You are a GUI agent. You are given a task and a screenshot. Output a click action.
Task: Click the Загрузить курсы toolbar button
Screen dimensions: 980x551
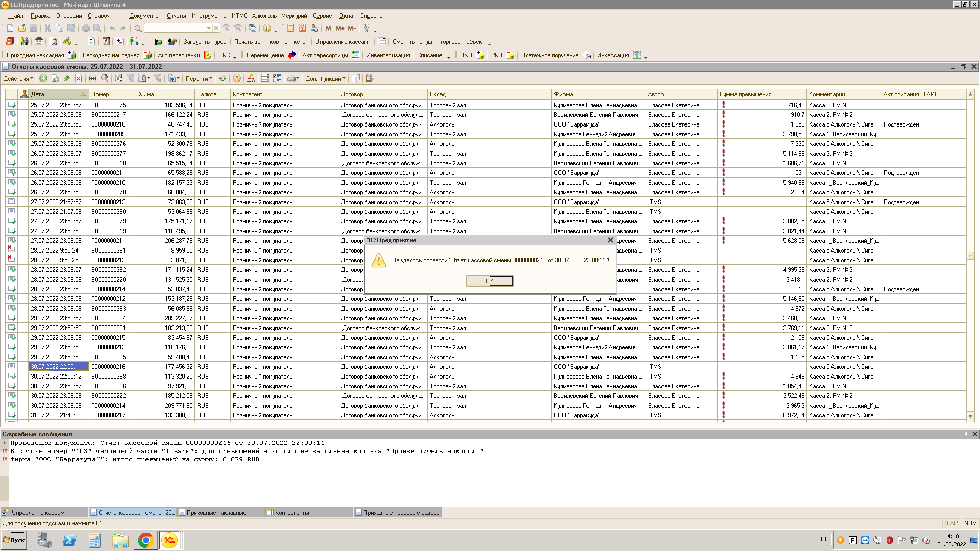click(x=205, y=42)
